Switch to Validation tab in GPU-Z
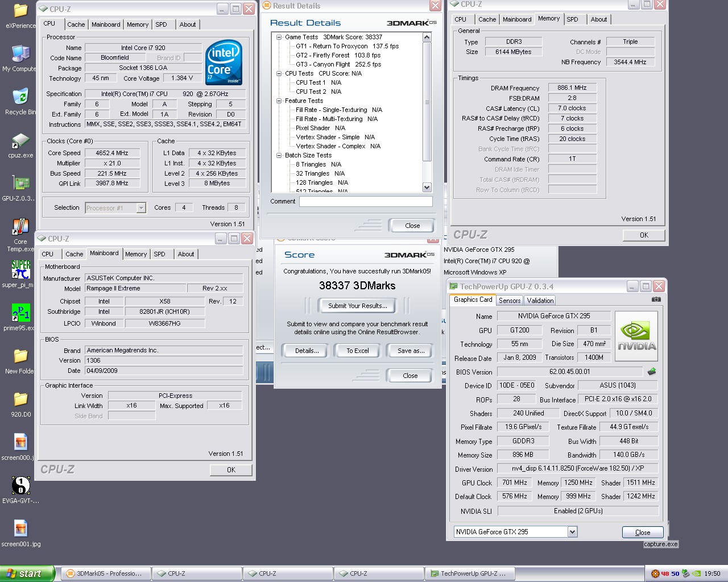The height and width of the screenshot is (582, 728). click(x=540, y=301)
